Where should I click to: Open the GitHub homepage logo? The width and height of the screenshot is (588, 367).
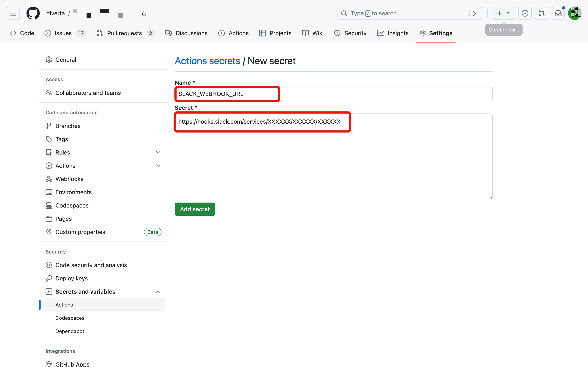[33, 13]
